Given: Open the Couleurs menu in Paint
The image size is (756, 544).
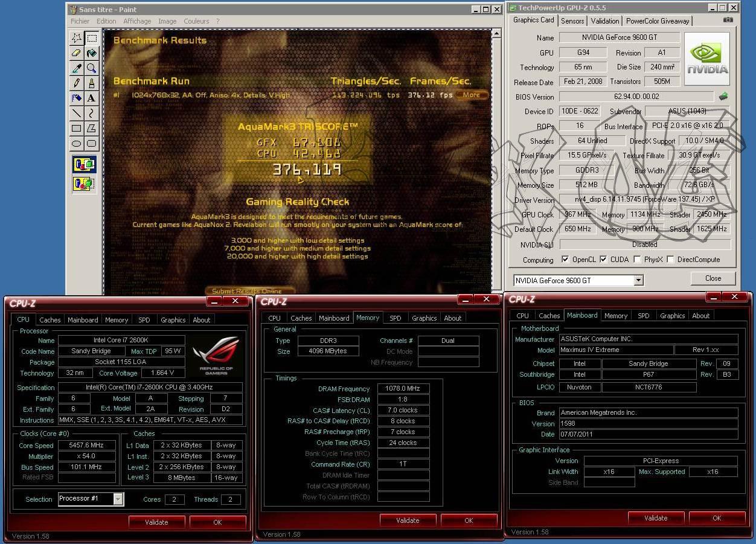Looking at the screenshot, I should tap(196, 21).
